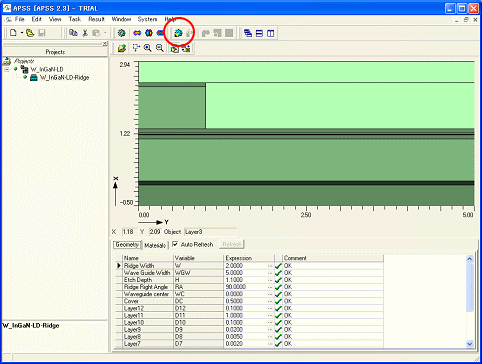Click the Tile vertically icon
This screenshot has width=482, height=364.
271,33
